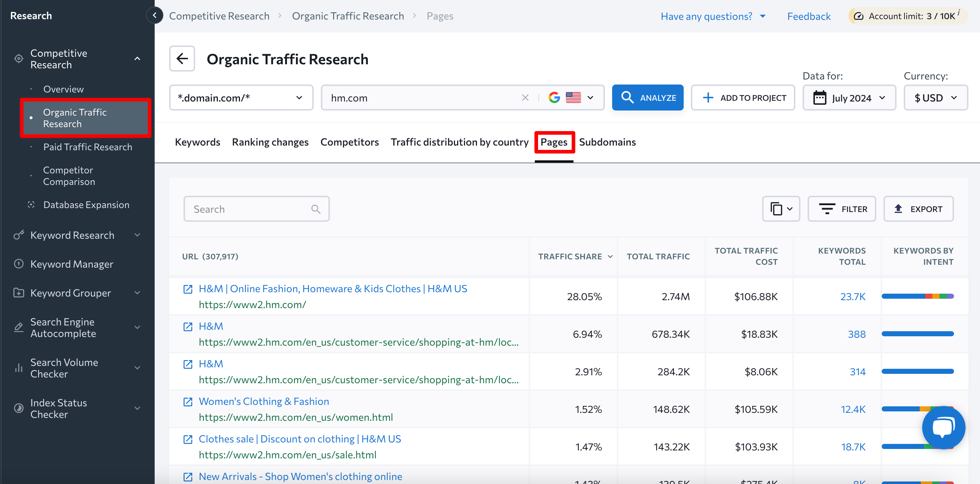The width and height of the screenshot is (980, 484).
Task: Click the Keyword Manager icon
Action: tap(19, 263)
